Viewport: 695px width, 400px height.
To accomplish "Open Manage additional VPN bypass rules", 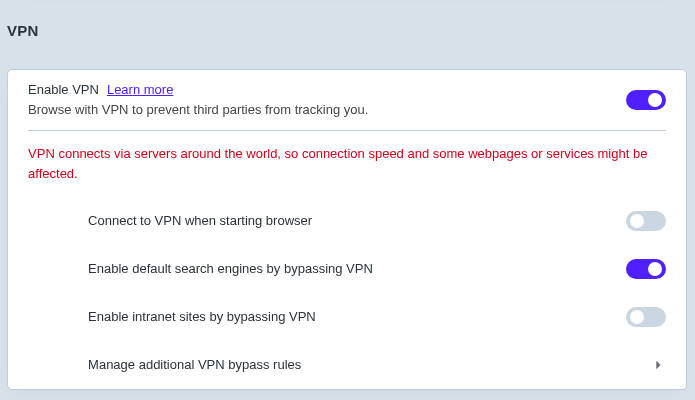I will [194, 365].
